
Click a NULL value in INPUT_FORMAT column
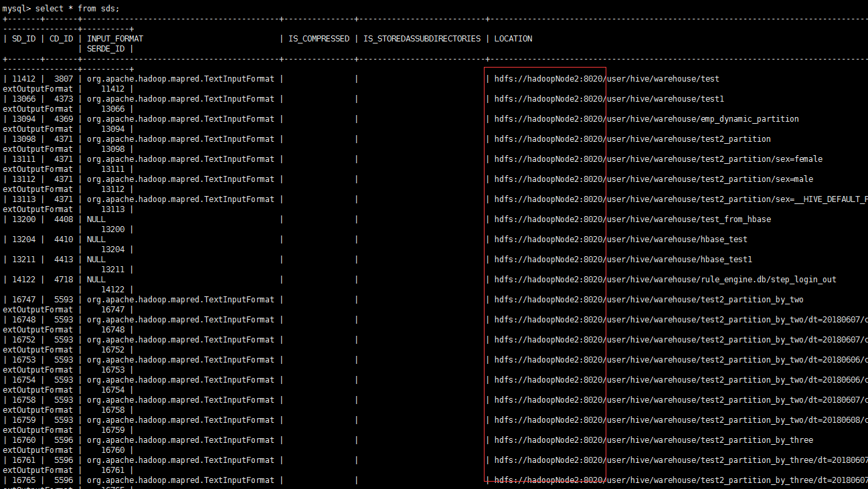[x=96, y=219]
